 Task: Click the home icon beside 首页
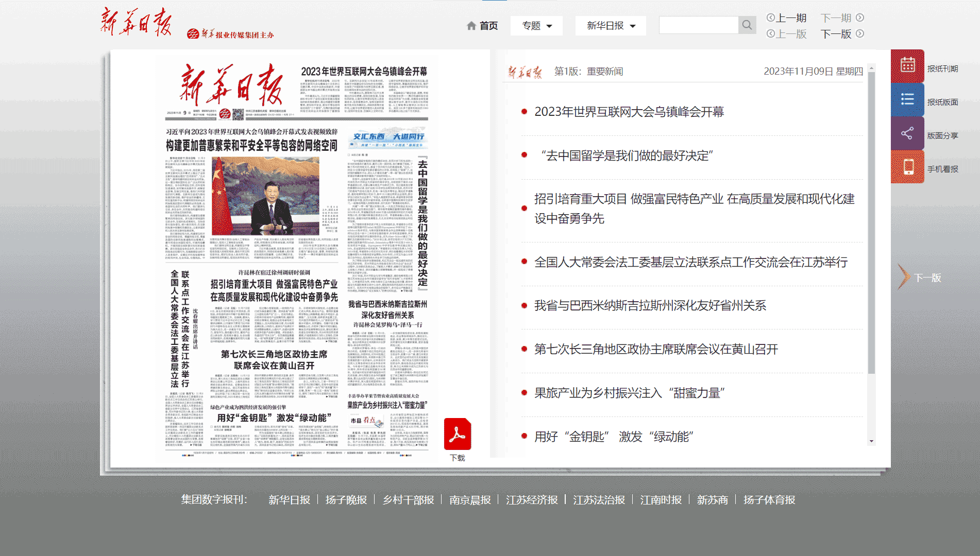(x=471, y=26)
